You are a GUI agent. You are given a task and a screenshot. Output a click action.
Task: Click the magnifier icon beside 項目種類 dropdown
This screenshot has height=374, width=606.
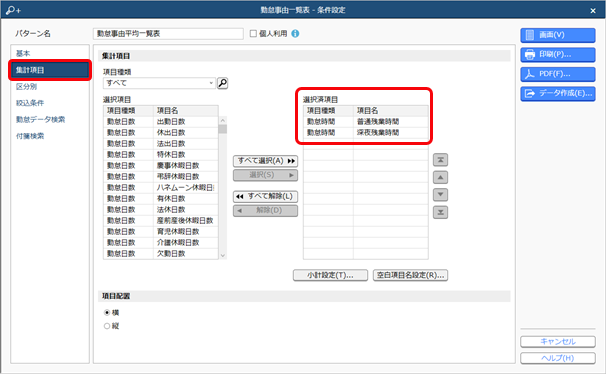[x=223, y=83]
